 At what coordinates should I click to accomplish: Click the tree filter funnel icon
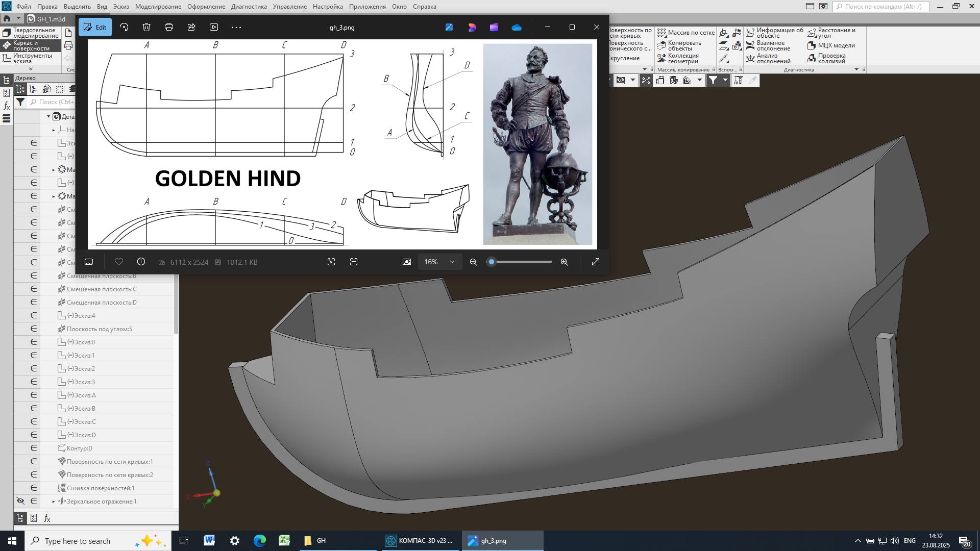20,102
